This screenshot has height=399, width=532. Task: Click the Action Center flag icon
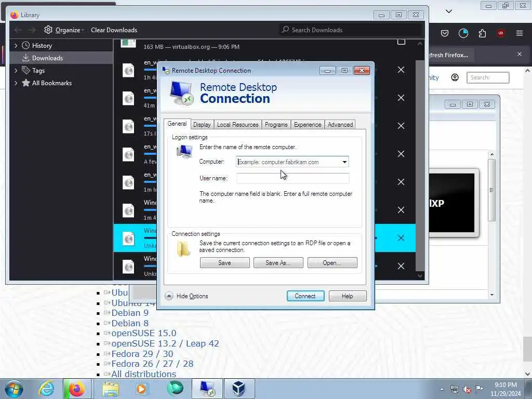coord(479,389)
